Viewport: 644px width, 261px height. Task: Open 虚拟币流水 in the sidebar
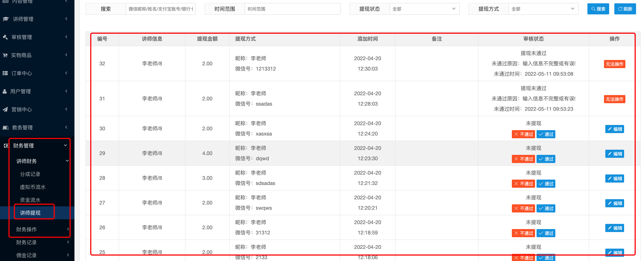point(33,187)
